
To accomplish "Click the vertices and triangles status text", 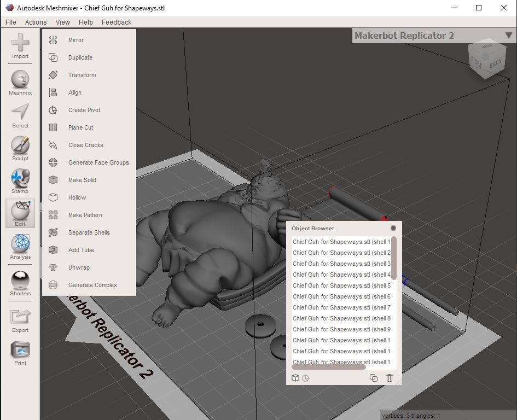I will coord(411,416).
